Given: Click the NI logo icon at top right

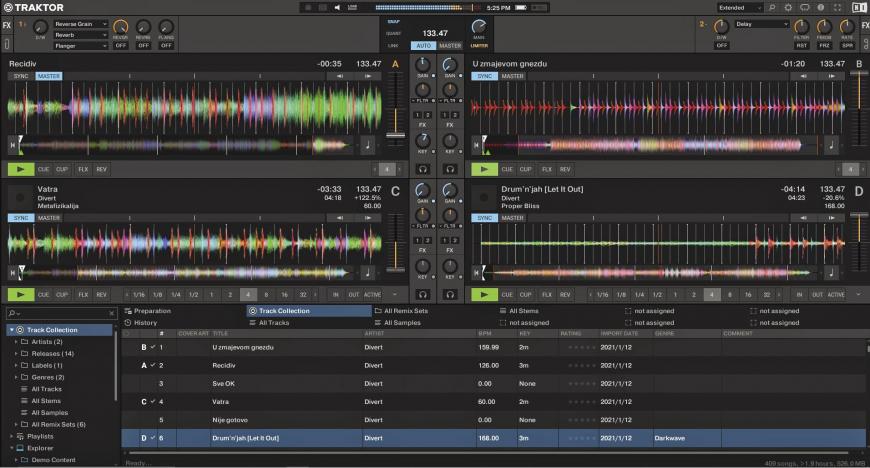Looking at the screenshot, I should (x=858, y=8).
